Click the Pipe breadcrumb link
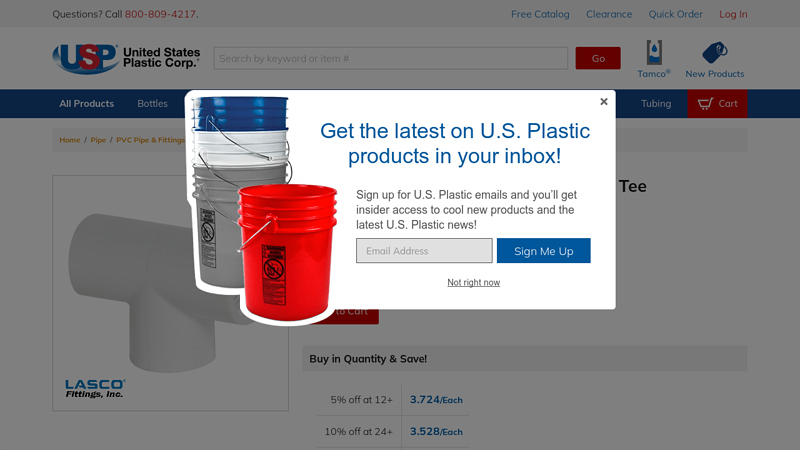 pos(98,140)
